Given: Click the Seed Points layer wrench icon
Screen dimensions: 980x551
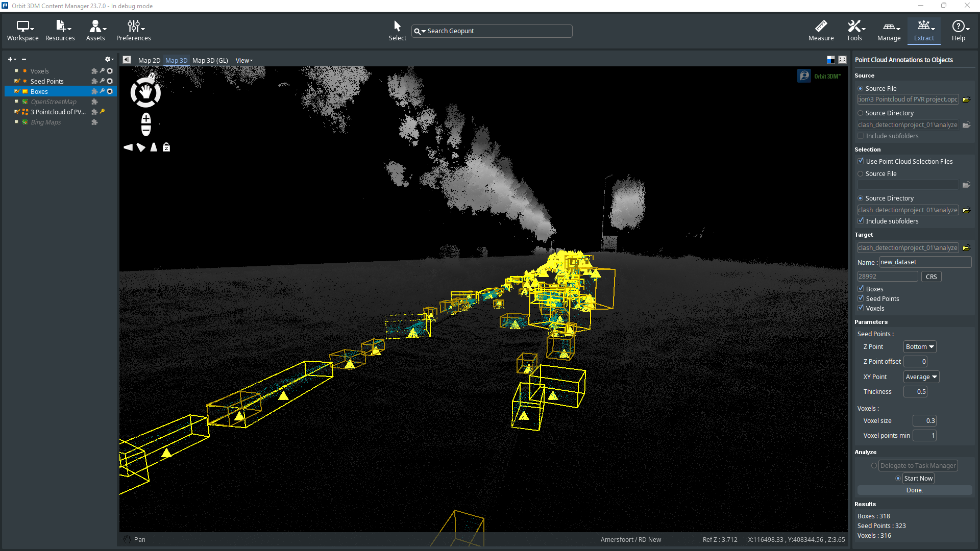Looking at the screenshot, I should pyautogui.click(x=102, y=81).
